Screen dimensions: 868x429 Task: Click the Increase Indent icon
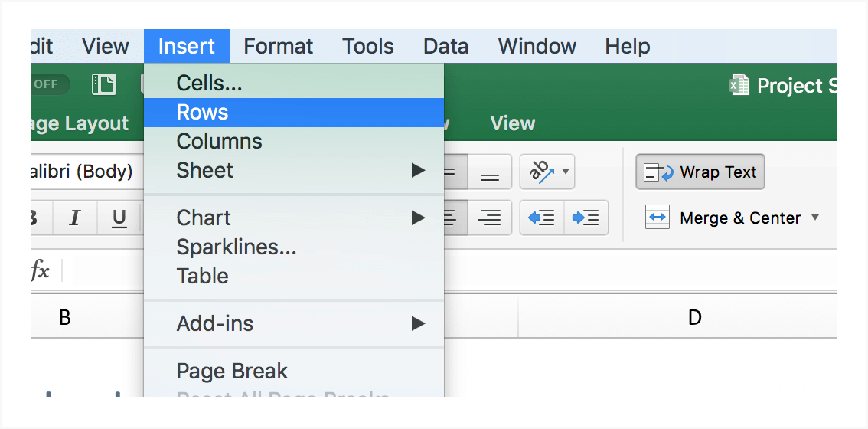pyautogui.click(x=586, y=218)
